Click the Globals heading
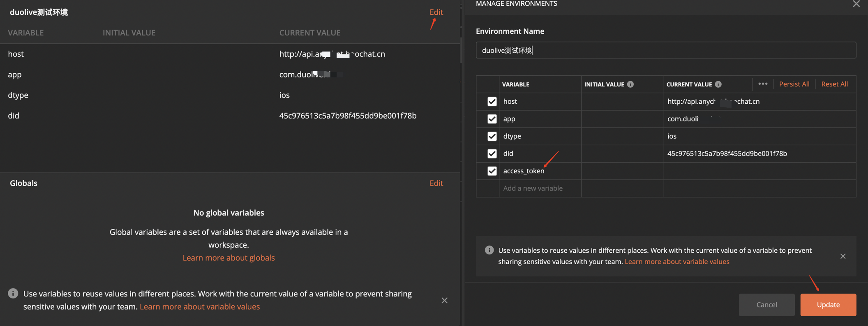This screenshot has height=326, width=868. (23, 183)
